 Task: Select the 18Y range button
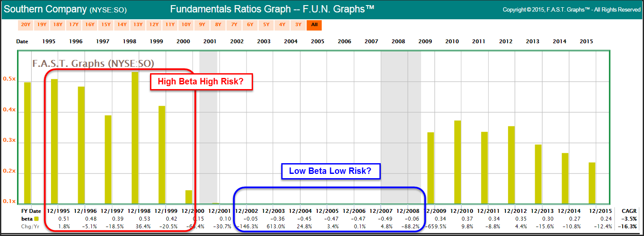(x=58, y=25)
